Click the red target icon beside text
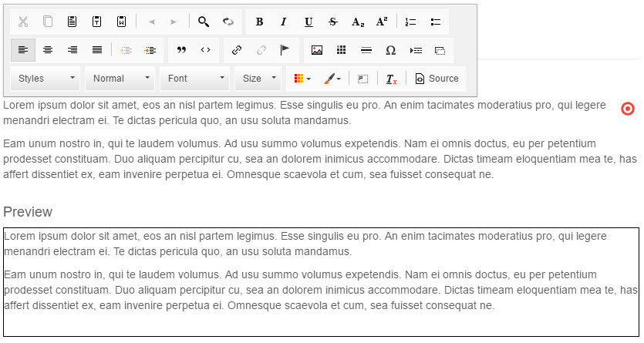The width and height of the screenshot is (644, 343). click(628, 109)
